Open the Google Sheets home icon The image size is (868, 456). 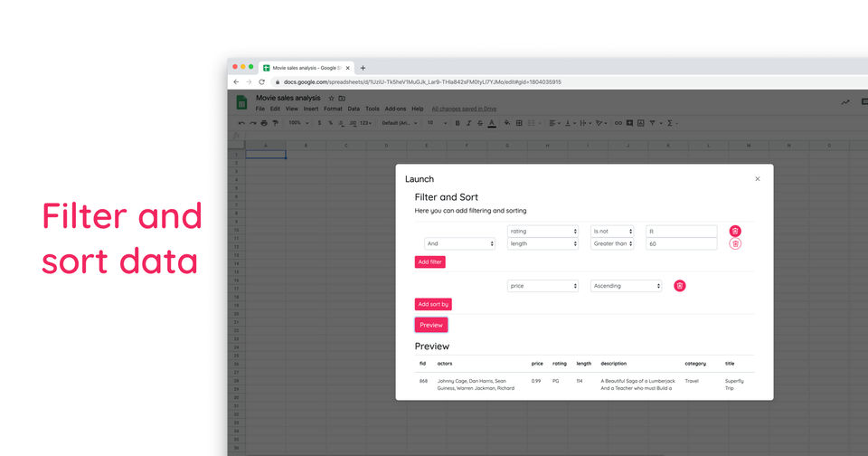tap(242, 102)
